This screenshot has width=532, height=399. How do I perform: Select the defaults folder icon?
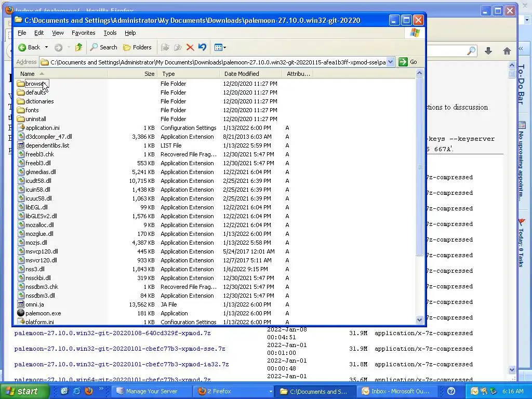21,92
